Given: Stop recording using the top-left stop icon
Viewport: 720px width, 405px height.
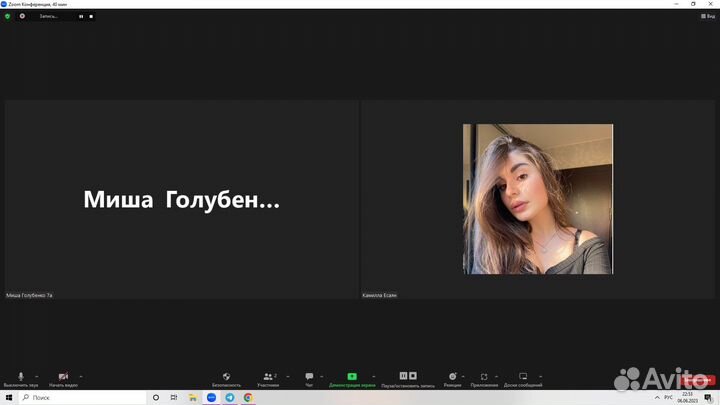Looking at the screenshot, I should click(x=91, y=17).
